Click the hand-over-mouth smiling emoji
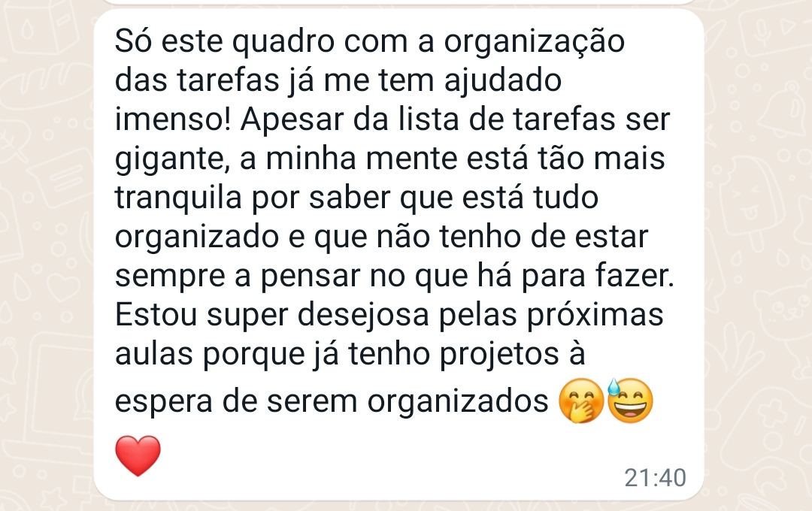The height and width of the screenshot is (511, 812). point(581,401)
